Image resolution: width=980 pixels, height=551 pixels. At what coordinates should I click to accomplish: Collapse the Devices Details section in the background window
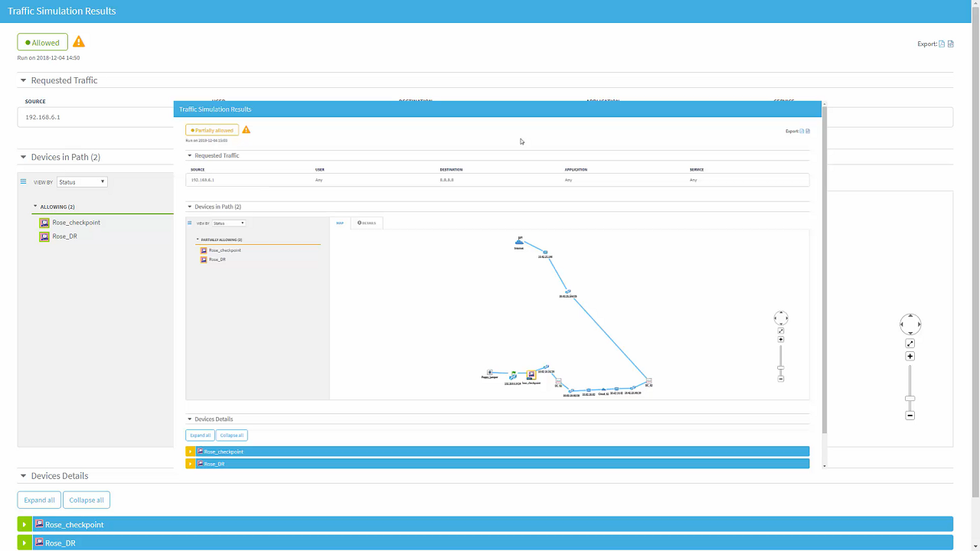(x=23, y=476)
